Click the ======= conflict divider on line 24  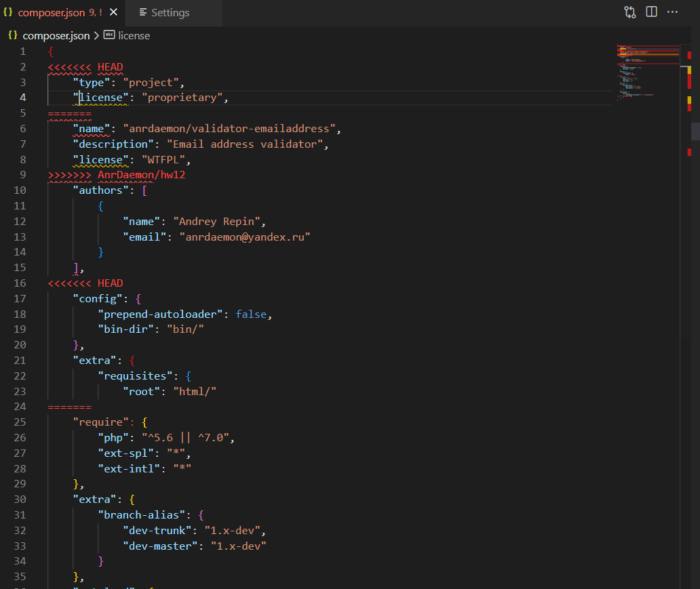coord(69,406)
